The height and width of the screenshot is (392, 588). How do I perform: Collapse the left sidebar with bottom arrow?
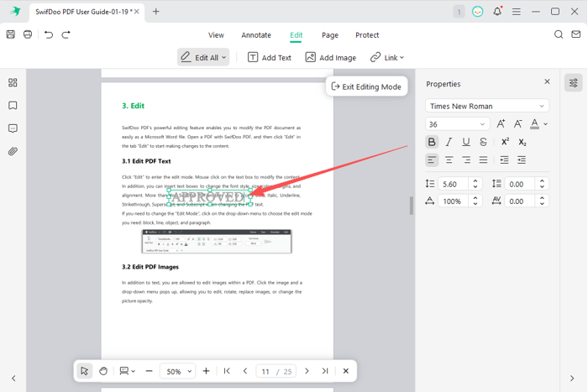[x=13, y=379]
